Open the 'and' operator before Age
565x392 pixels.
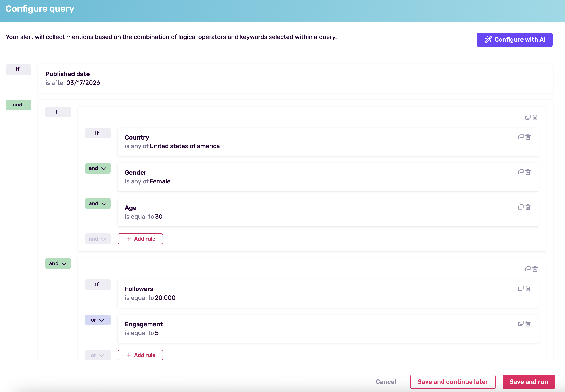(97, 204)
